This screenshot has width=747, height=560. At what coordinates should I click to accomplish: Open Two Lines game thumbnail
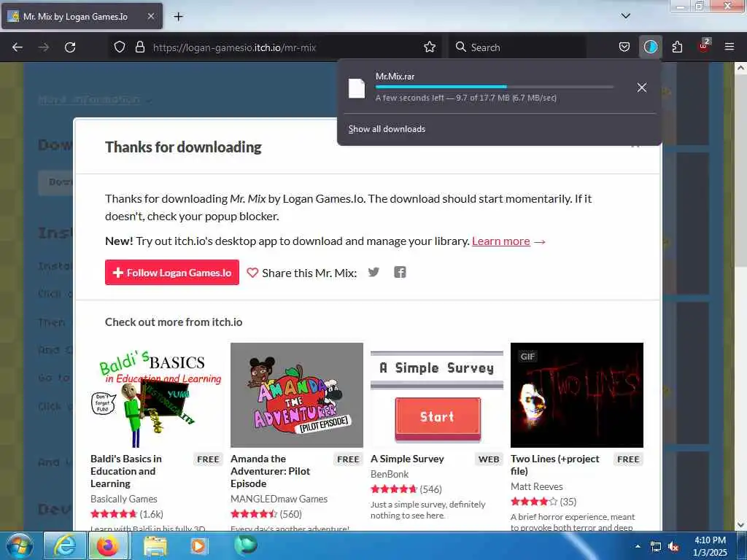577,395
